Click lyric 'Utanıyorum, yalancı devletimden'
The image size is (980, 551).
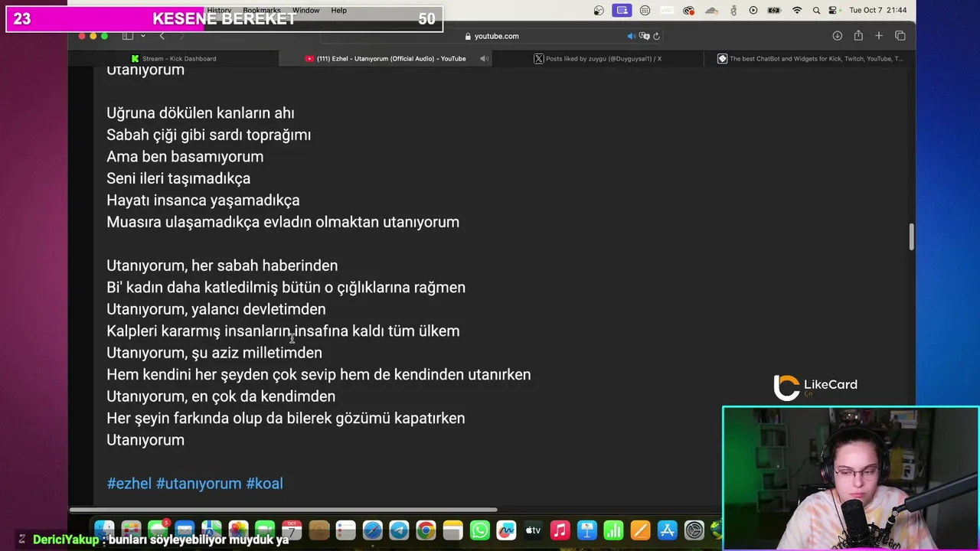pyautogui.click(x=216, y=309)
